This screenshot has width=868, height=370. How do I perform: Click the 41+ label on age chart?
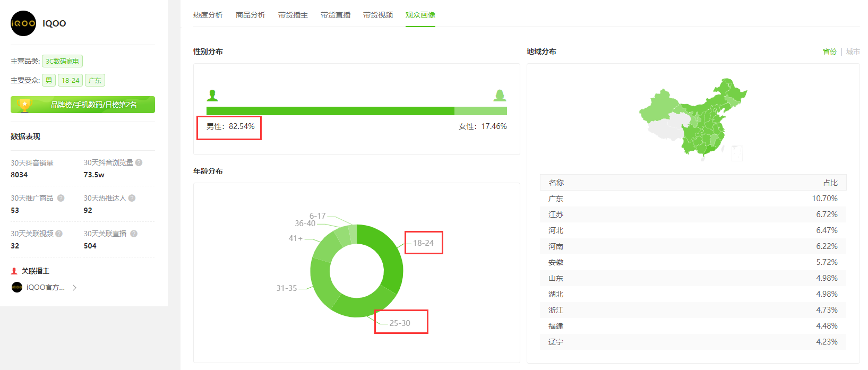(296, 238)
